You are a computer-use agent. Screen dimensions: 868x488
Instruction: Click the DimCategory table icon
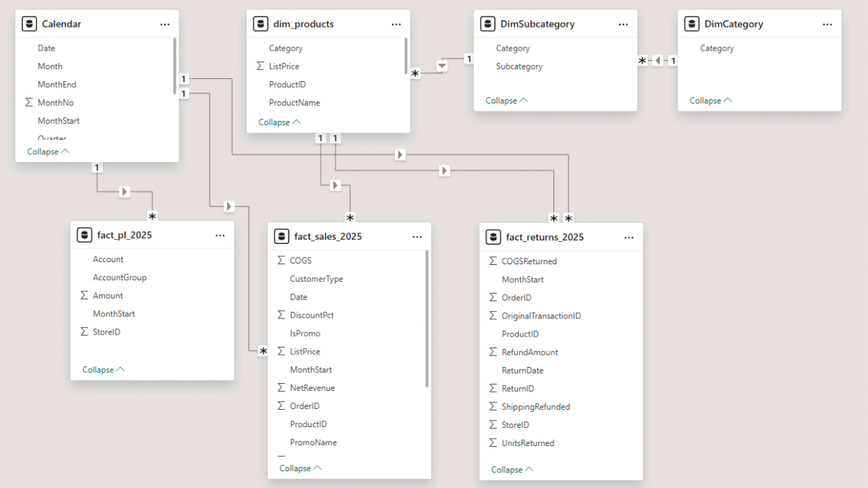coord(692,24)
